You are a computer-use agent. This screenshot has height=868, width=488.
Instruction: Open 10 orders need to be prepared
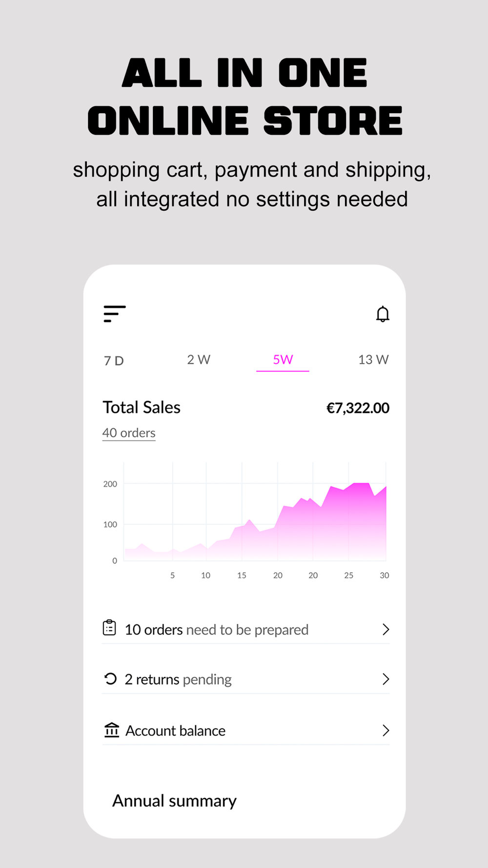216,630
